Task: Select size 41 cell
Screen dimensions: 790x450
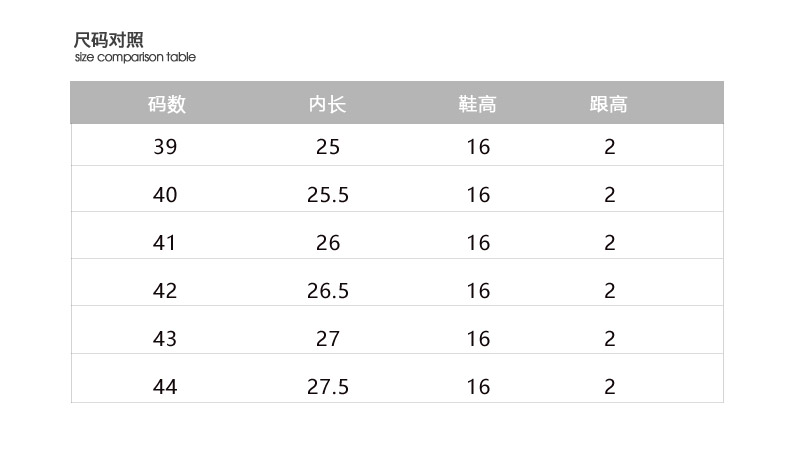Action: [164, 243]
